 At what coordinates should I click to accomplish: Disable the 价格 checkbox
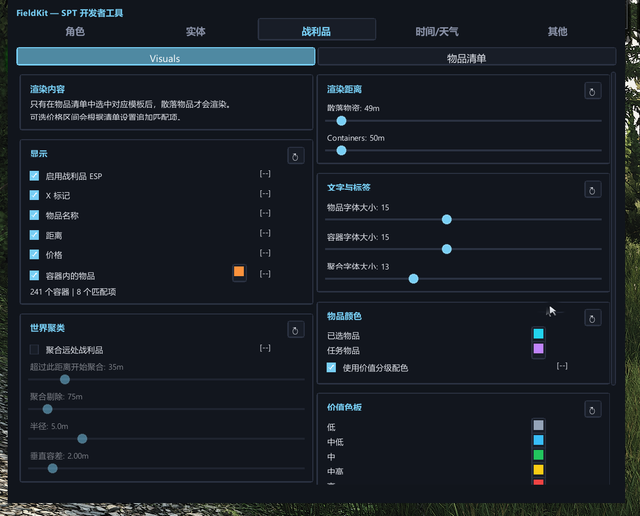(34, 255)
